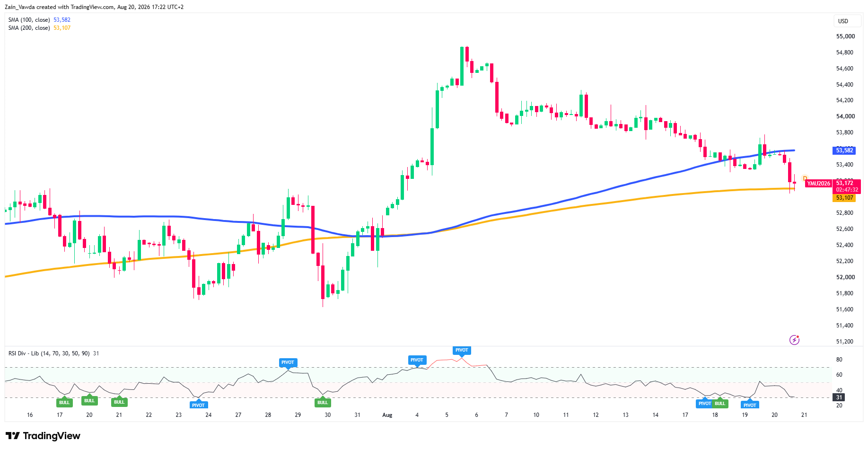Click the TradingView logo at bottom left
868x450 pixels.
pos(43,436)
